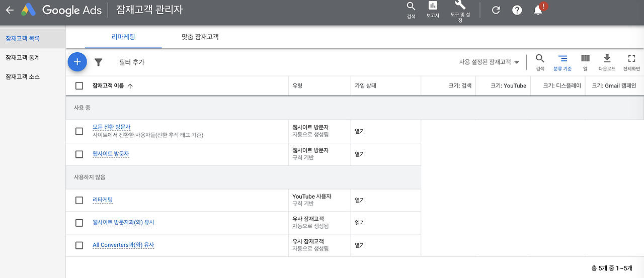
Task: Open the All Converters과(와) 유사 link
Action: tap(123, 245)
